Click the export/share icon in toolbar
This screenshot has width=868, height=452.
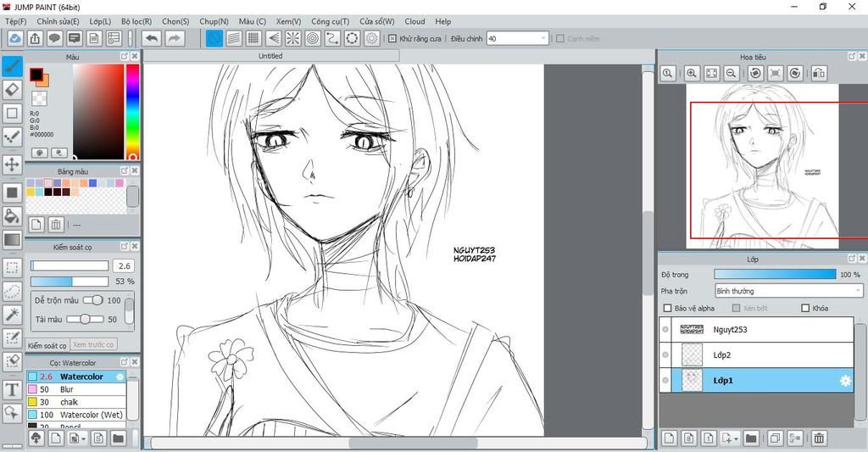coord(35,38)
